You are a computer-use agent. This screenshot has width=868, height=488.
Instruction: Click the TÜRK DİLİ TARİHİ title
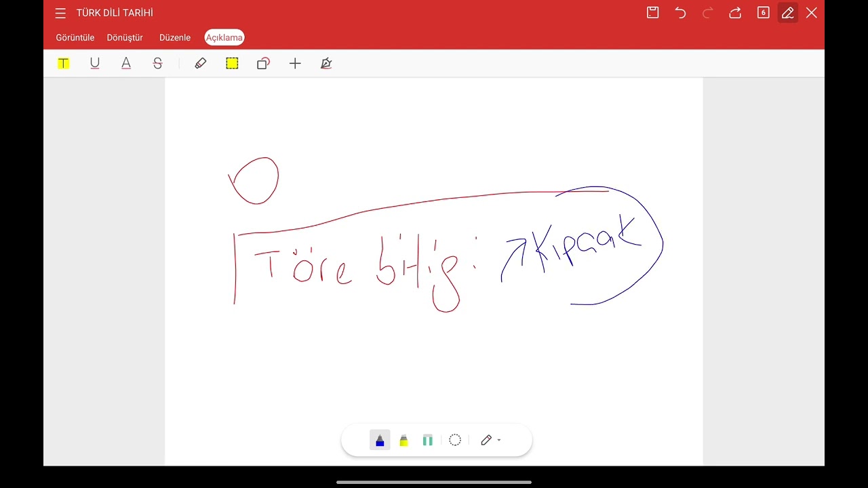(115, 13)
